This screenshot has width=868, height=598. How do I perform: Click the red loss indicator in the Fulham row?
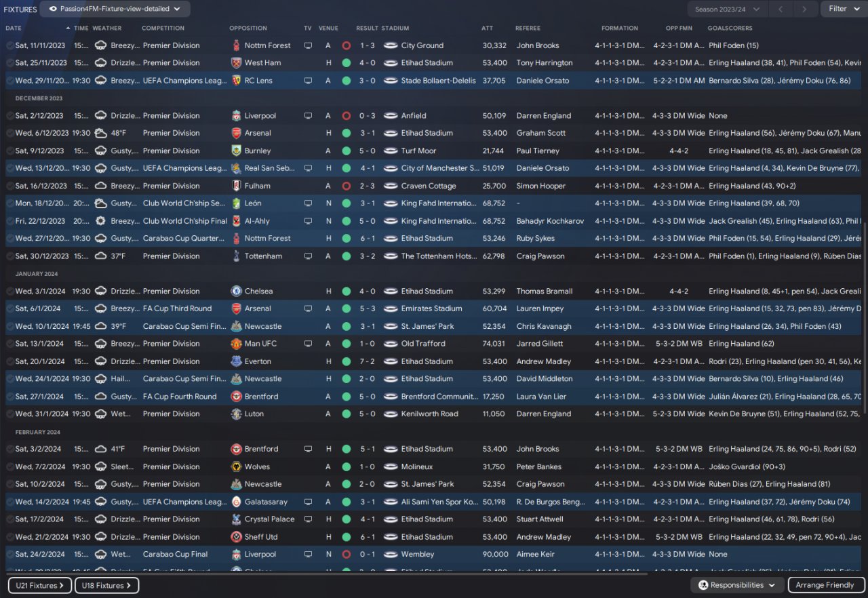click(347, 186)
